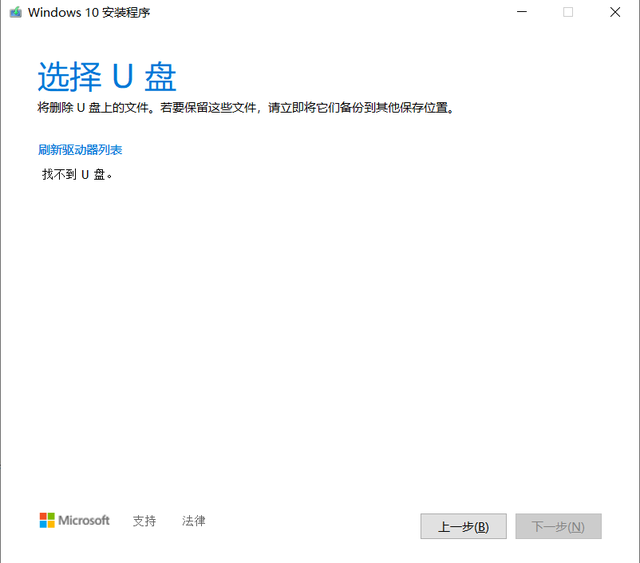The height and width of the screenshot is (563, 640).
Task: Open the 支持 link
Action: click(144, 521)
